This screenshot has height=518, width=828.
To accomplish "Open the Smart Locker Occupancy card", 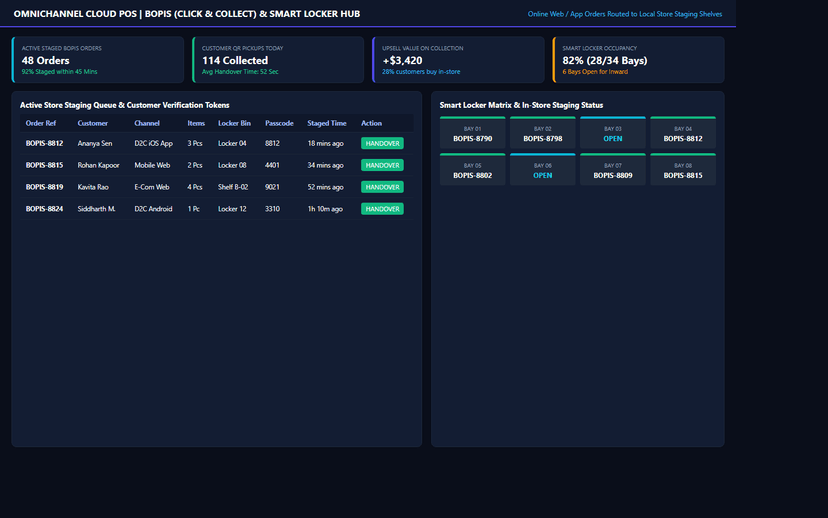I will click(638, 60).
